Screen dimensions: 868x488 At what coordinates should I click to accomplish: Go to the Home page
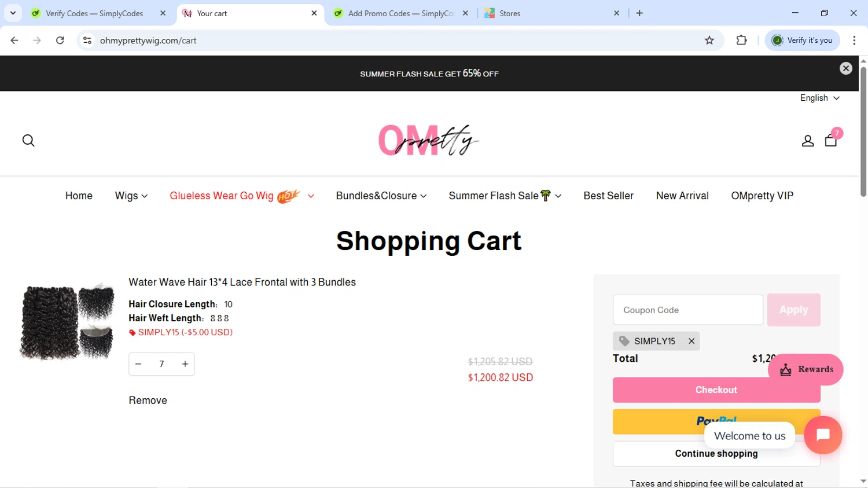point(79,196)
